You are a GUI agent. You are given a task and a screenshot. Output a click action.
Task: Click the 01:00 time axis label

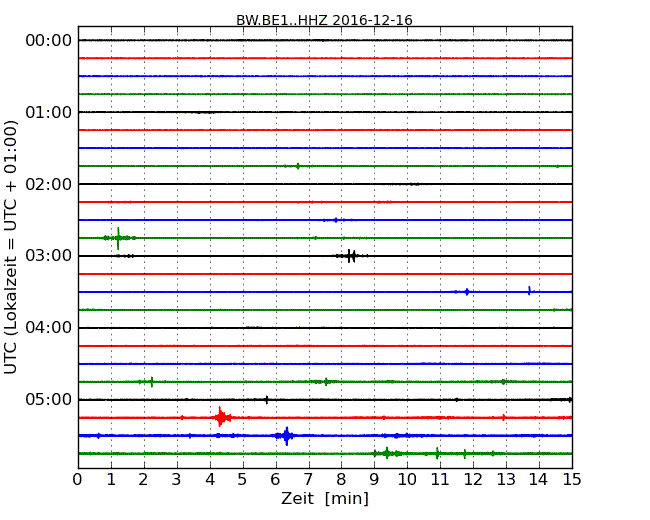point(49,112)
